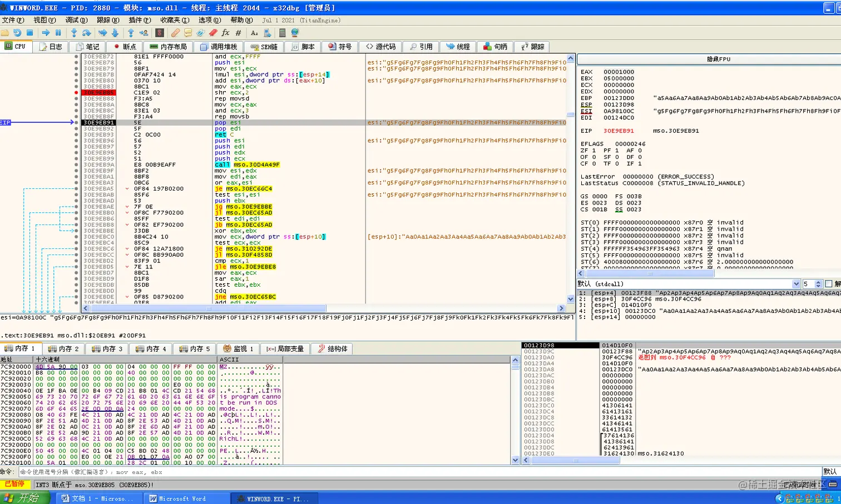Switch to the 句柄 tab
This screenshot has width=841, height=504.
pyautogui.click(x=496, y=47)
